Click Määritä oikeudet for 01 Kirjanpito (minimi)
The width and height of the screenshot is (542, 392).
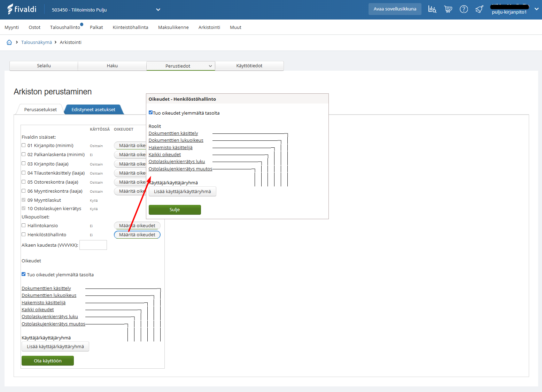(130, 146)
